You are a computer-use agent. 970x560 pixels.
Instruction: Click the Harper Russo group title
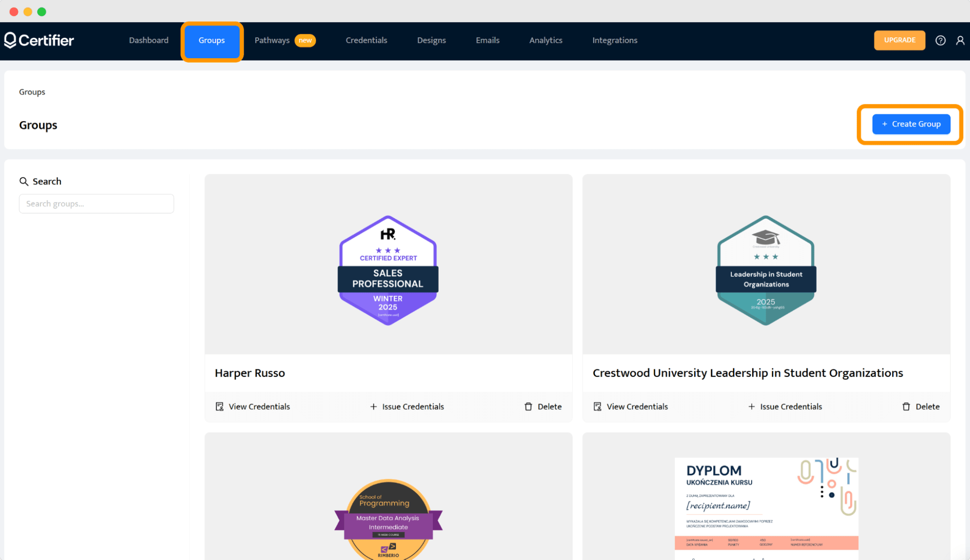tap(250, 373)
